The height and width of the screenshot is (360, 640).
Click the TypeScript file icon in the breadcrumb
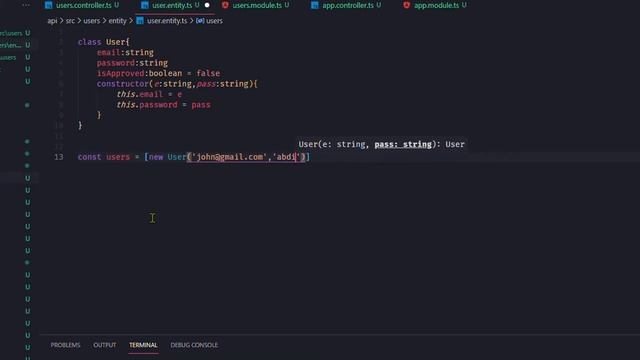140,21
